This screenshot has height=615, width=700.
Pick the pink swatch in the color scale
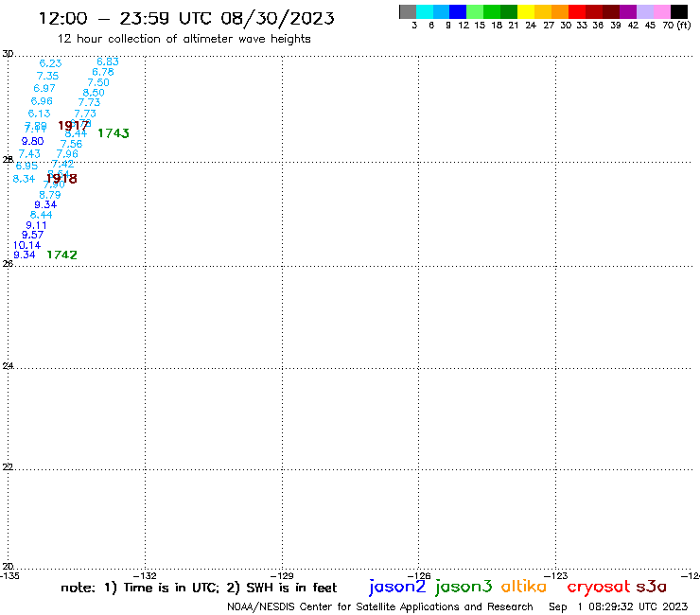tap(662, 11)
